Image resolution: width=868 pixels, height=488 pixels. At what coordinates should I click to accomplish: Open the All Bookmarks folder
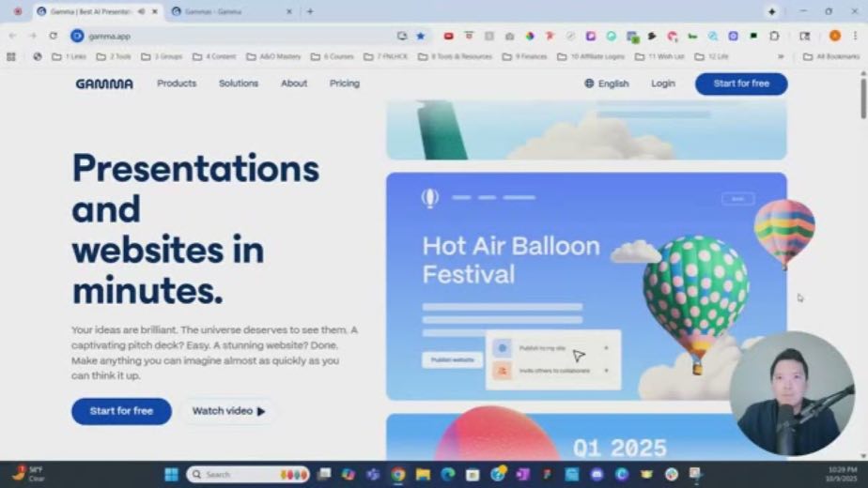pos(831,56)
